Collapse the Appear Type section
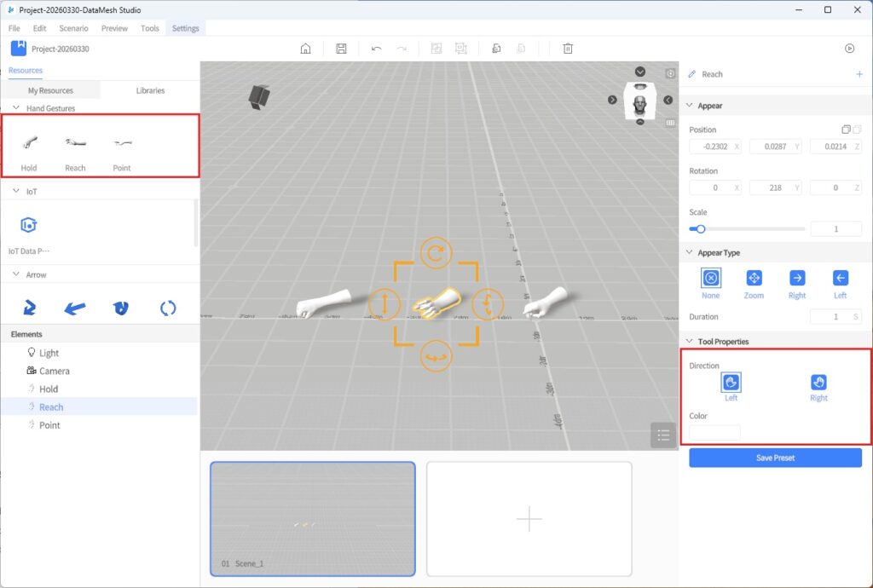Image resolution: width=873 pixels, height=588 pixels. [689, 253]
